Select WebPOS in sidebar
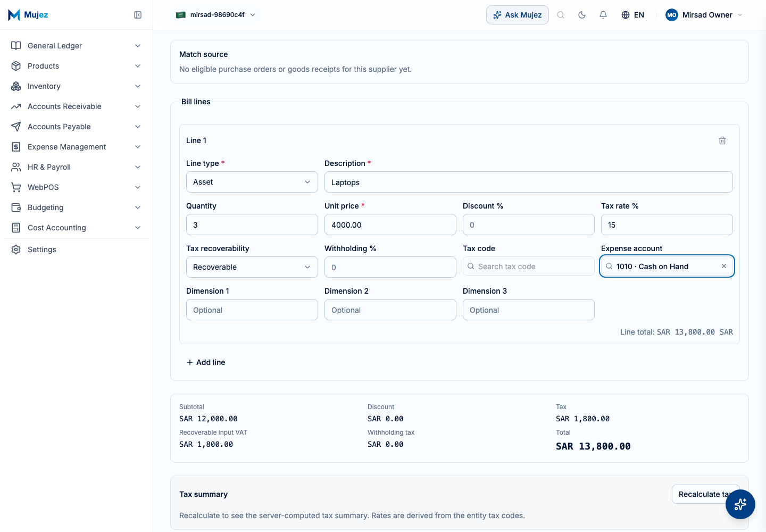Screen dimensions: 766x532 point(76,187)
